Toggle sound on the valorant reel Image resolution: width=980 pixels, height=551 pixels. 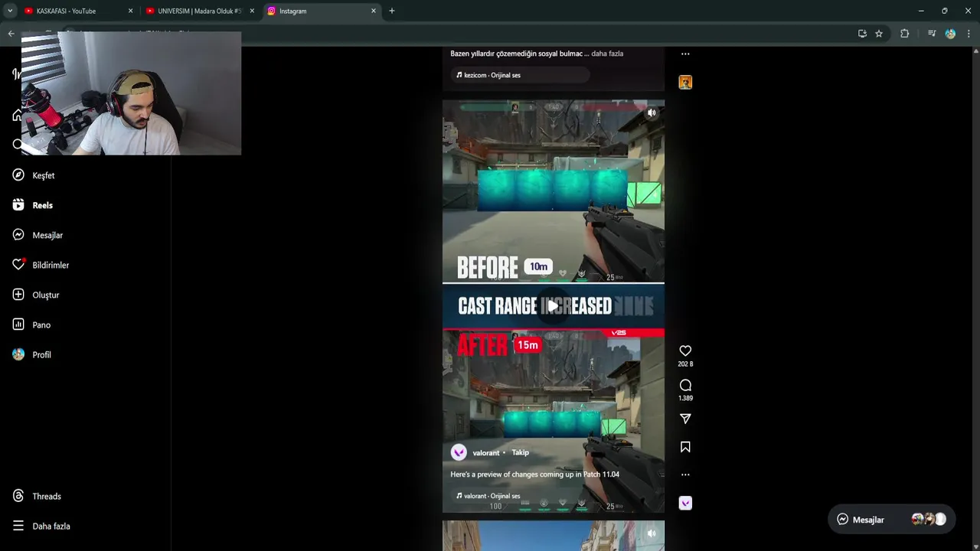[652, 112]
